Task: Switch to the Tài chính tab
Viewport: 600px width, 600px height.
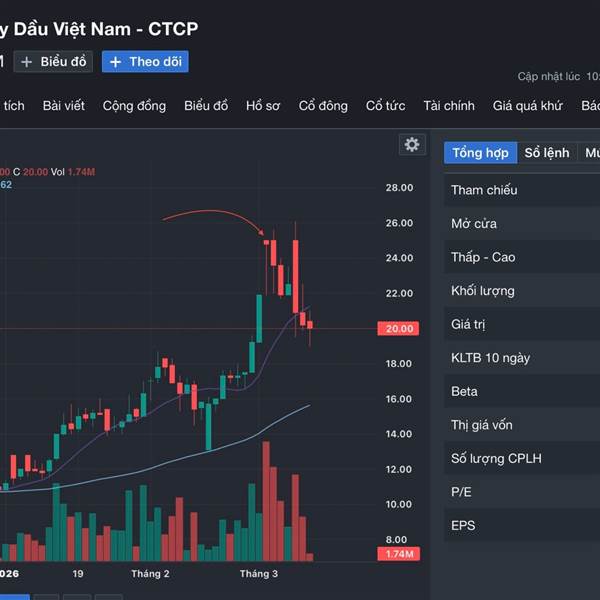Action: tap(449, 106)
